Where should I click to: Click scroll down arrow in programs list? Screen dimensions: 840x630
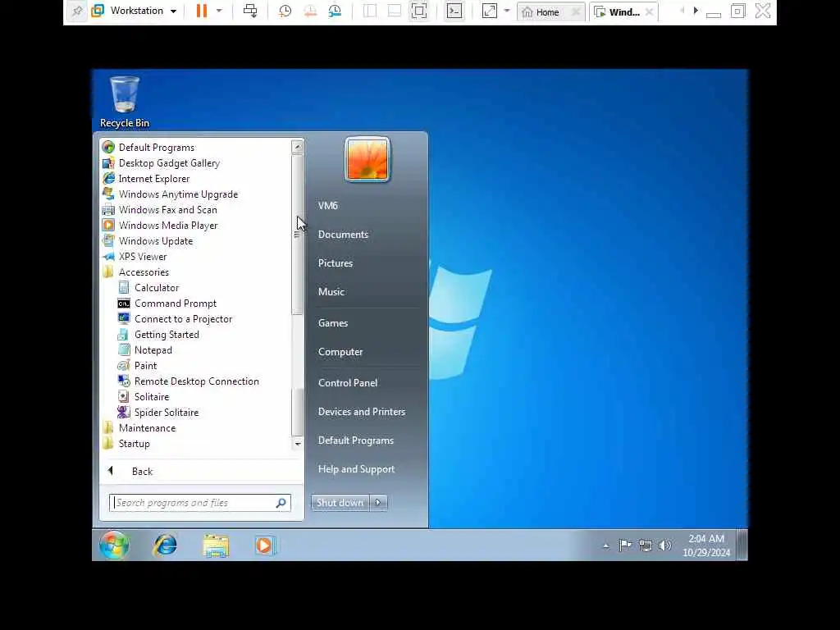297,444
